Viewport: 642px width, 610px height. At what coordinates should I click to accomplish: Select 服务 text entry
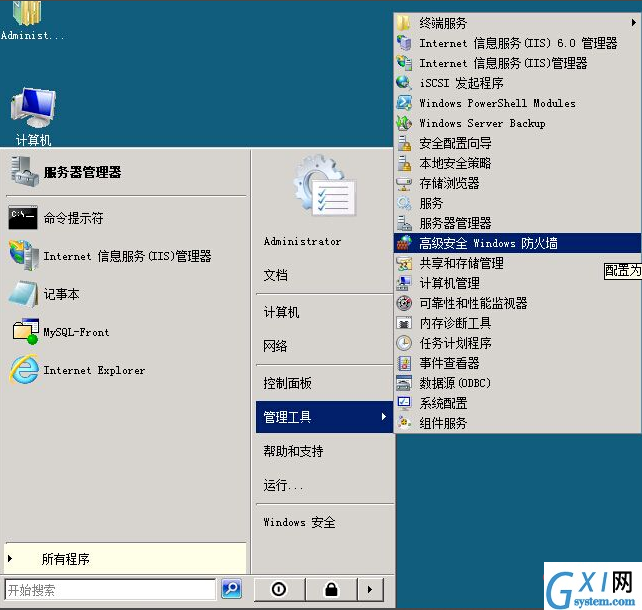pyautogui.click(x=431, y=203)
